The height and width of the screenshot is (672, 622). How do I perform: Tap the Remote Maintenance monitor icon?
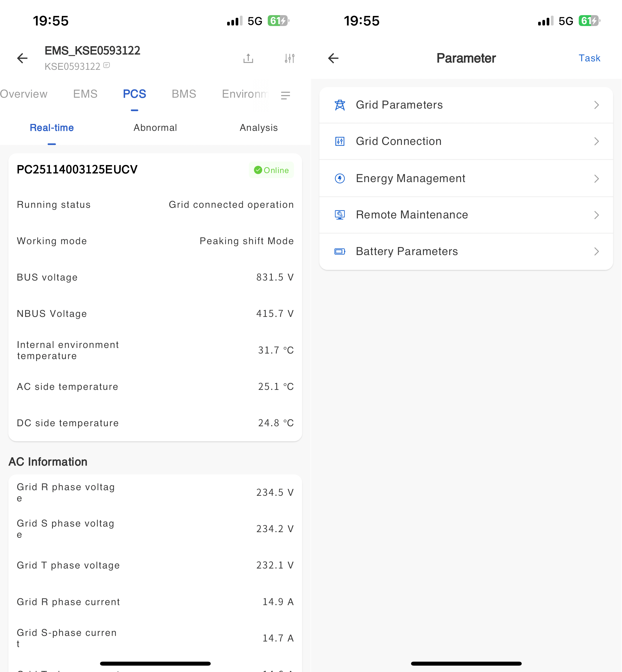click(340, 215)
